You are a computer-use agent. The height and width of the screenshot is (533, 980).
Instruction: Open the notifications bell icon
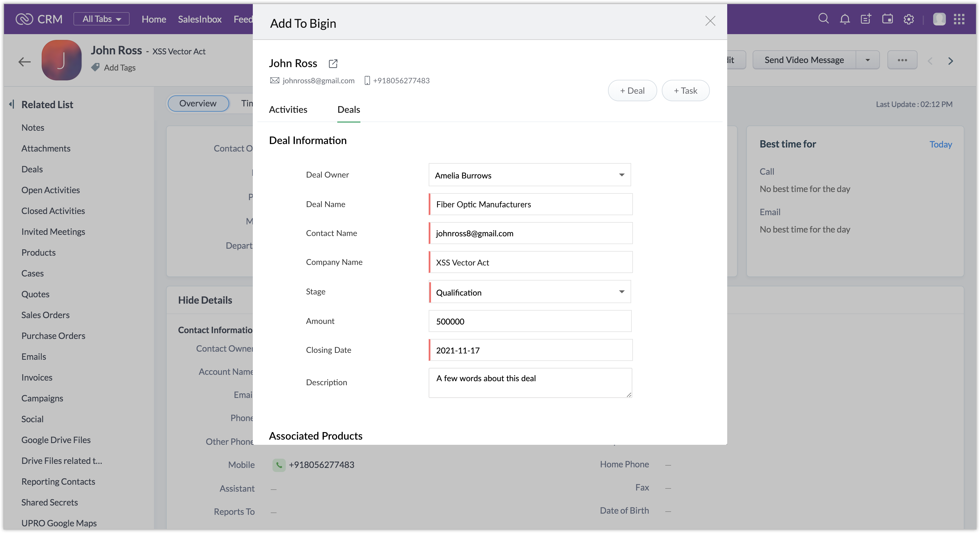(845, 19)
